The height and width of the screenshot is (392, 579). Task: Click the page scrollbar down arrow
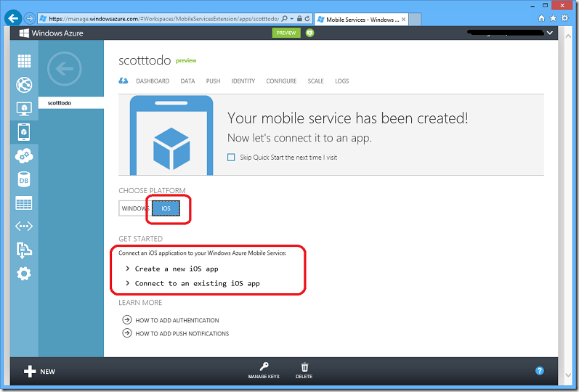coord(568,375)
